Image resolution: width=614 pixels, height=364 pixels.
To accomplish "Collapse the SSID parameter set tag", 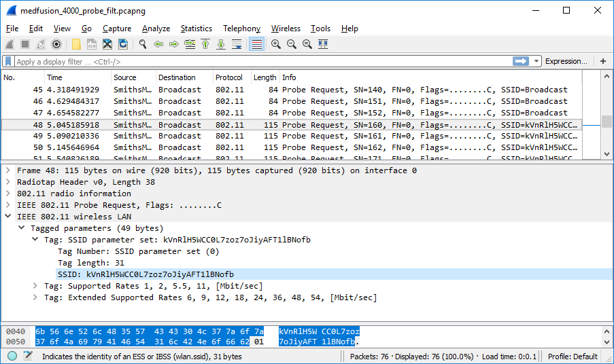I will tap(35, 239).
